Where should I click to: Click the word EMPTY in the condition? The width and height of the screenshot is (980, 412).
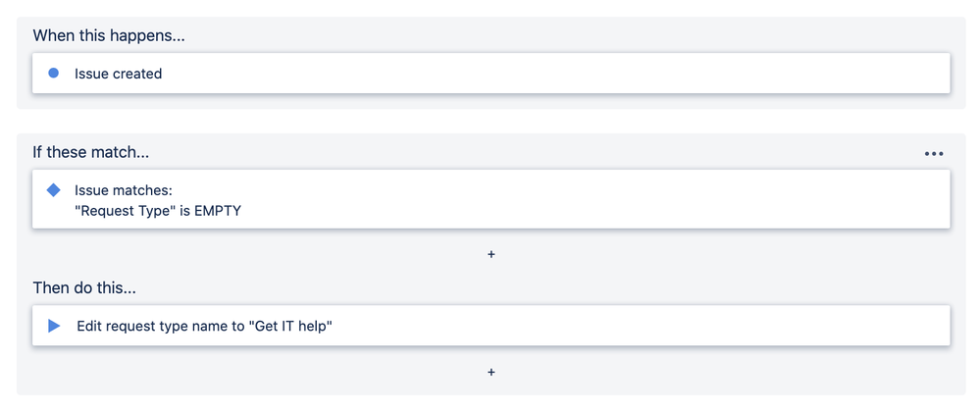tap(218, 211)
